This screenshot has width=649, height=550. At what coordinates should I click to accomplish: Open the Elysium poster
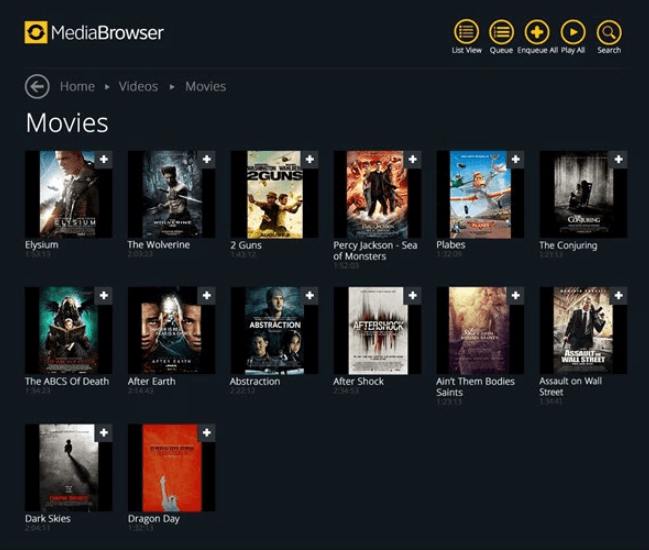(x=68, y=194)
